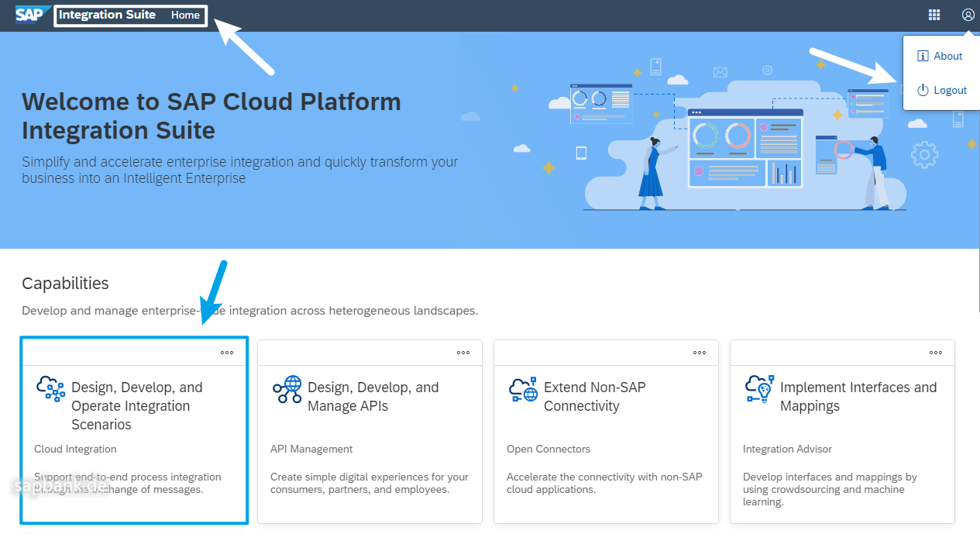Screen dimensions: 980x534
Task: Click the About info icon
Action: point(923,56)
